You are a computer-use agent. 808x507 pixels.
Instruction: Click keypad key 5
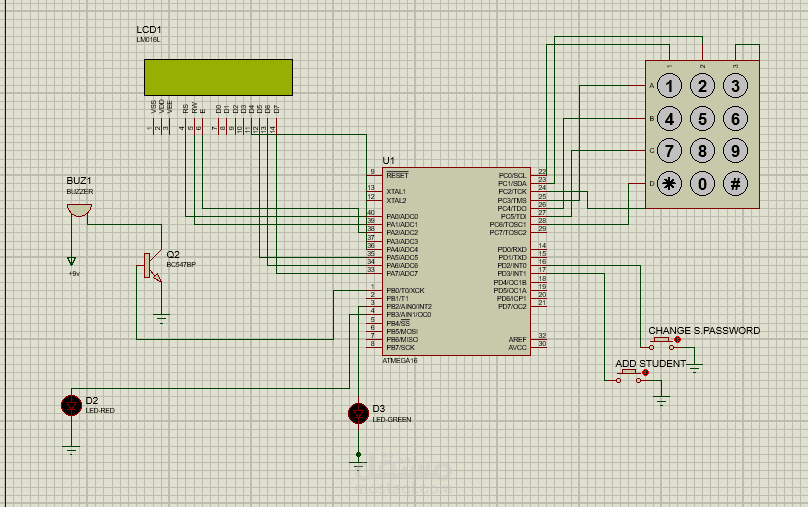coord(702,119)
